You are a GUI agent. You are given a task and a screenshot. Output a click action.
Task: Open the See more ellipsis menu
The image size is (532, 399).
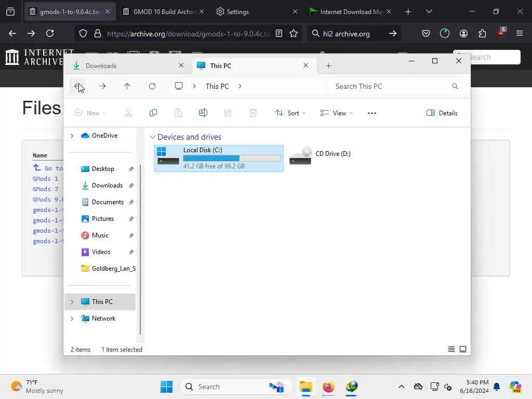click(x=372, y=113)
